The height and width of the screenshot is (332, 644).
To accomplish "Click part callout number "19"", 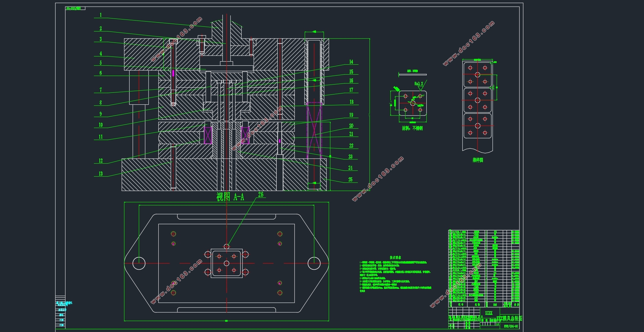I will click(351, 115).
